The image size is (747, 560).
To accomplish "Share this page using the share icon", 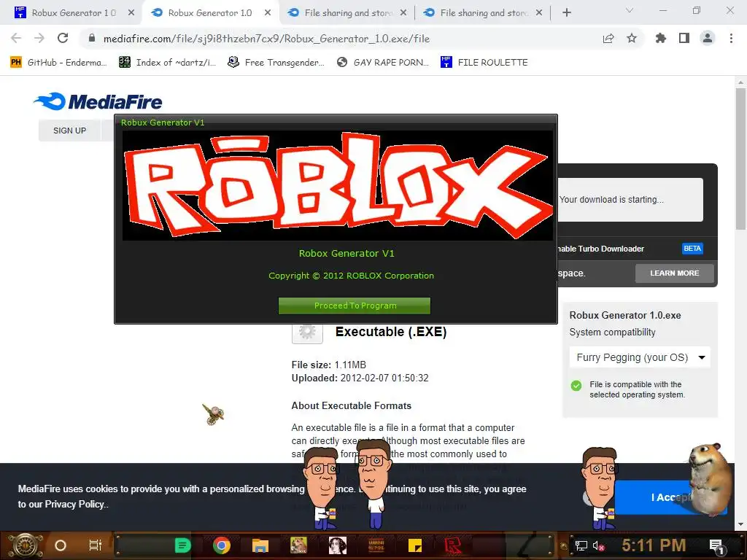I will point(608,39).
